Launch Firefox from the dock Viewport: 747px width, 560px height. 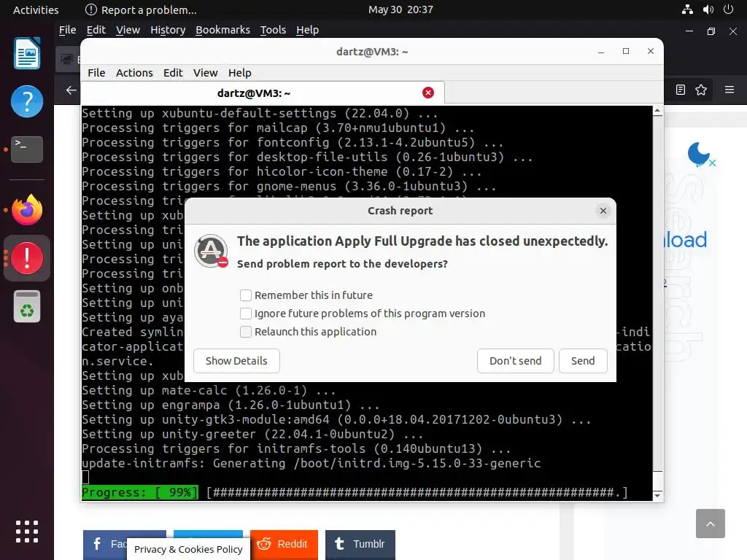point(27,209)
